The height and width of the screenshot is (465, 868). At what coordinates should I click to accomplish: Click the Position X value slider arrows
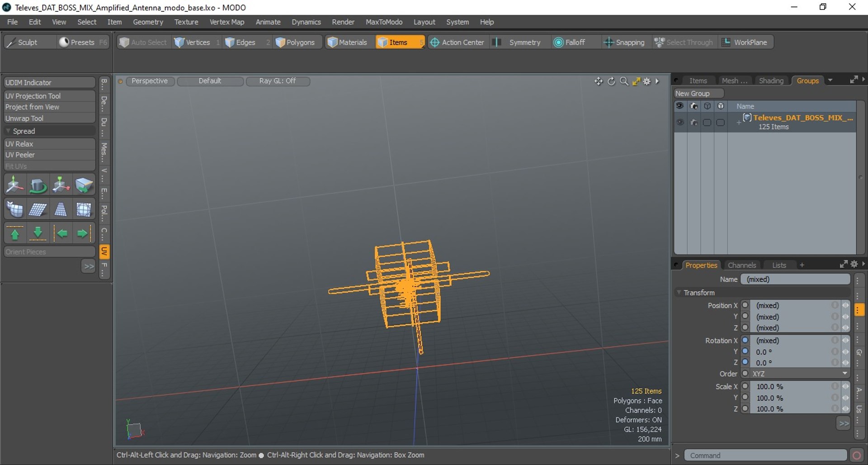click(845, 305)
